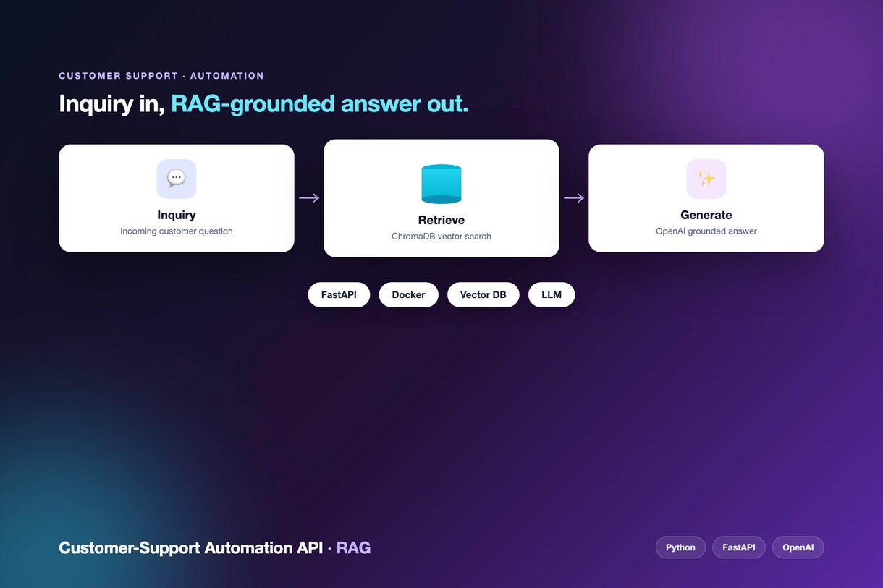Click the cyan database cylinder icon
Screen dimensions: 883x588
441,184
